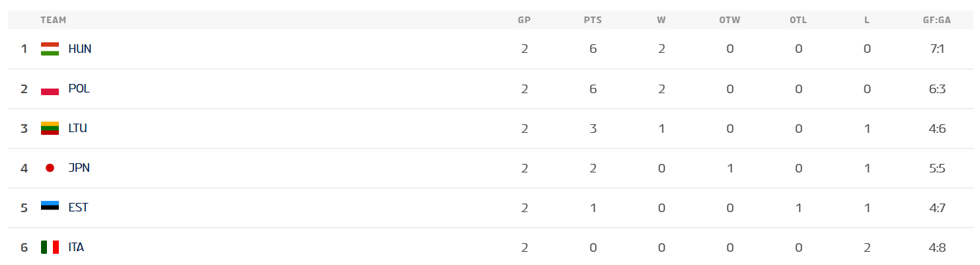The height and width of the screenshot is (265, 980).
Task: Open the EST team page
Action: click(78, 208)
